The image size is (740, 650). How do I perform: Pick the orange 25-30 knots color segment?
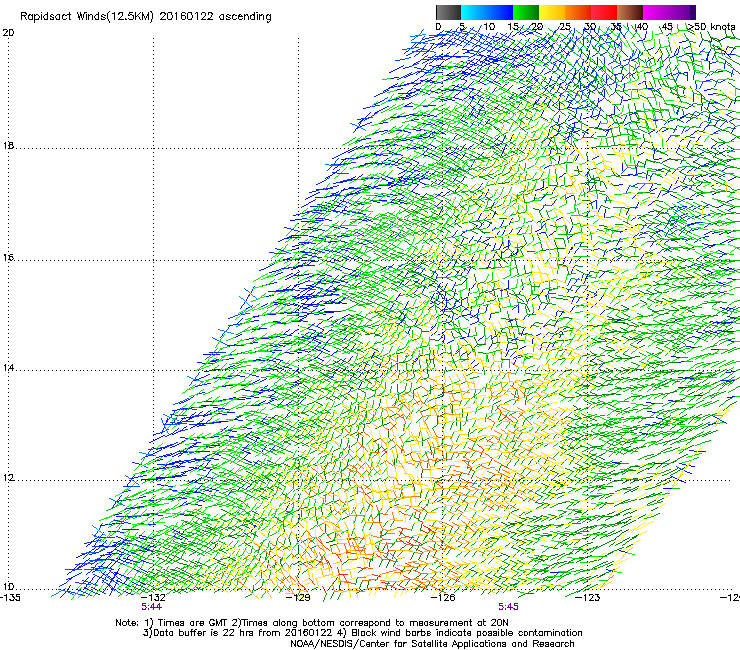tap(578, 12)
